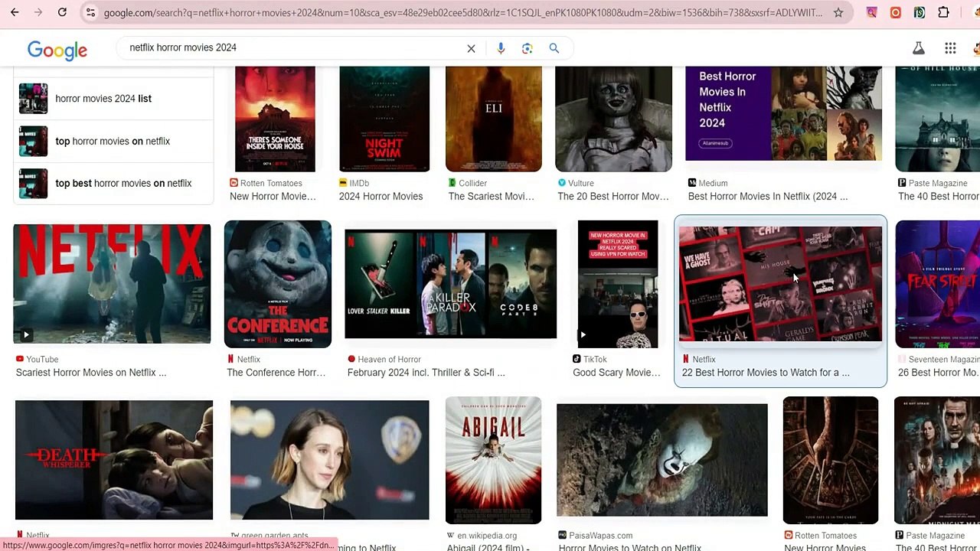Open 'Good Scary Movie...' TikTok title link
Screen dimensions: 980x551
pos(616,373)
